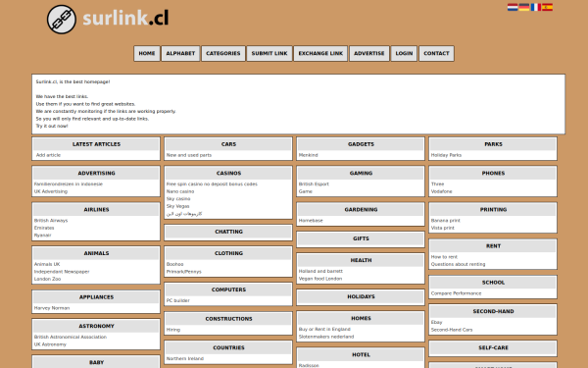Click the LATEST ARTICLES header
This screenshot has width=588, height=368.
click(x=96, y=144)
